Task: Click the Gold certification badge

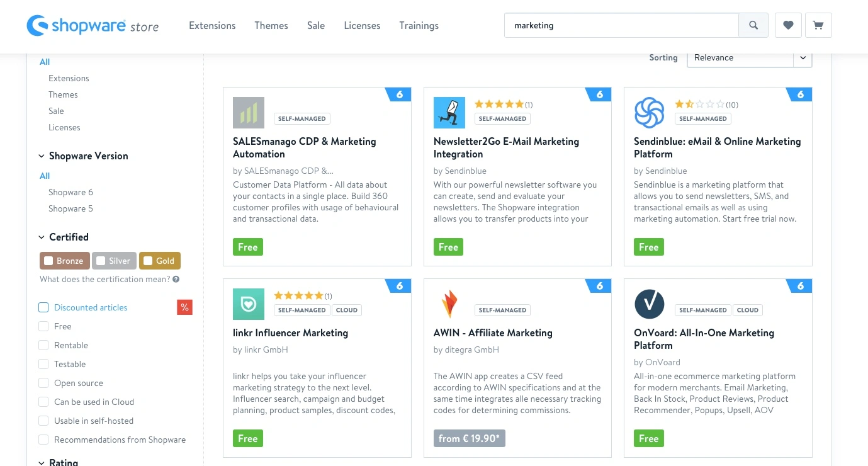Action: click(x=159, y=260)
